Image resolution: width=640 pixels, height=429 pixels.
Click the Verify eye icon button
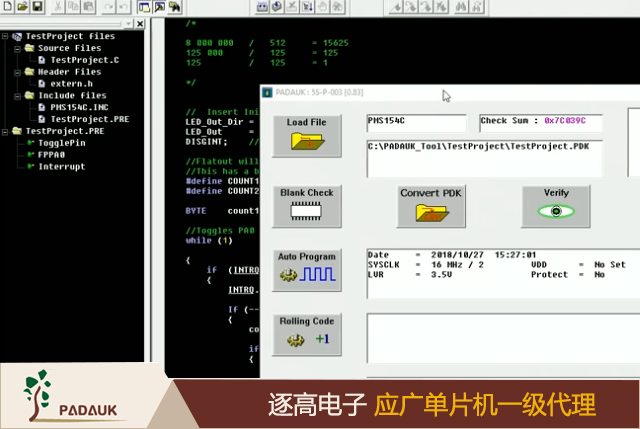tap(555, 205)
